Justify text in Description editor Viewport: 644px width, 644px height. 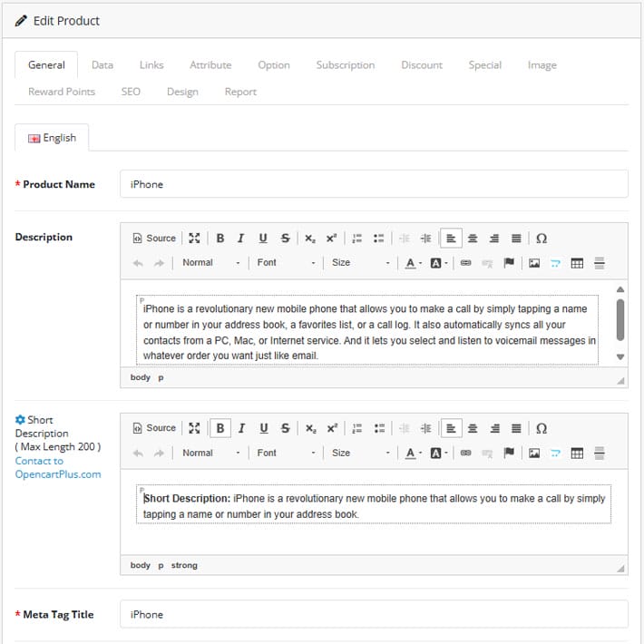coord(516,239)
